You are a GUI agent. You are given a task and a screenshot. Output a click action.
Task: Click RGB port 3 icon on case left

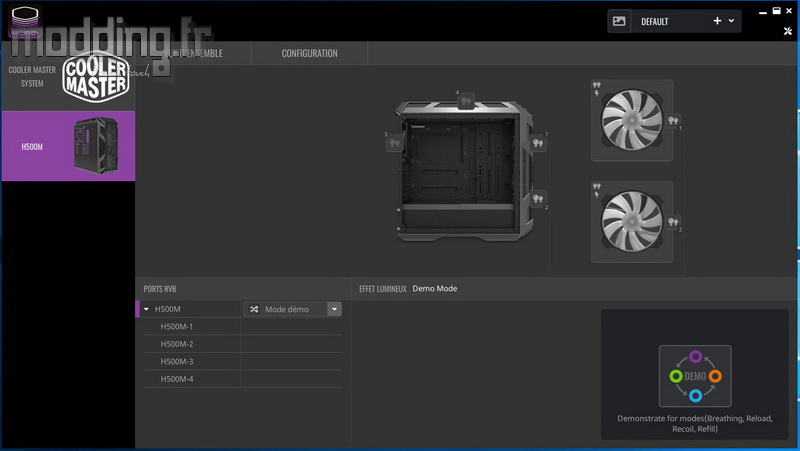tap(394, 143)
